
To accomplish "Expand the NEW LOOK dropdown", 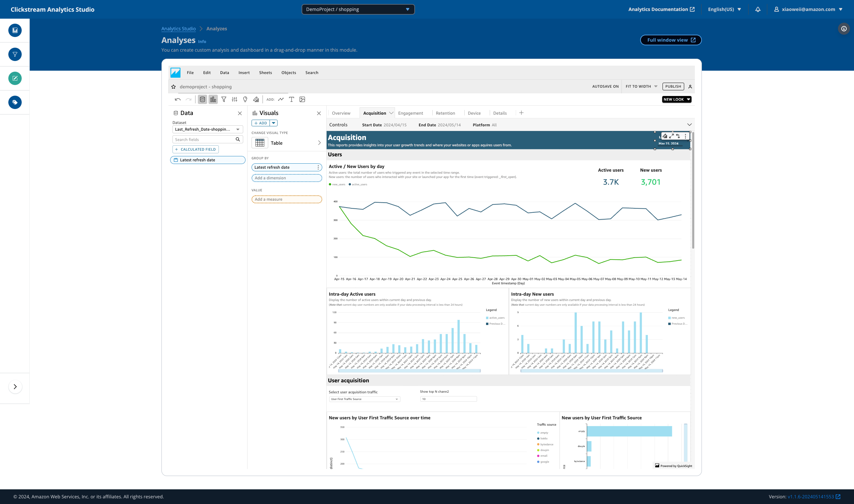I will (x=676, y=100).
